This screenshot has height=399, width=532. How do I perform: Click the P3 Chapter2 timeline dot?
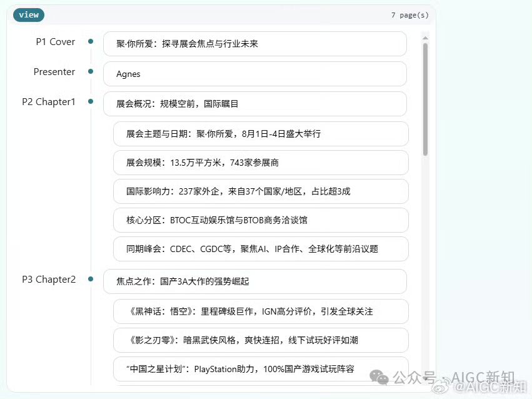click(91, 279)
